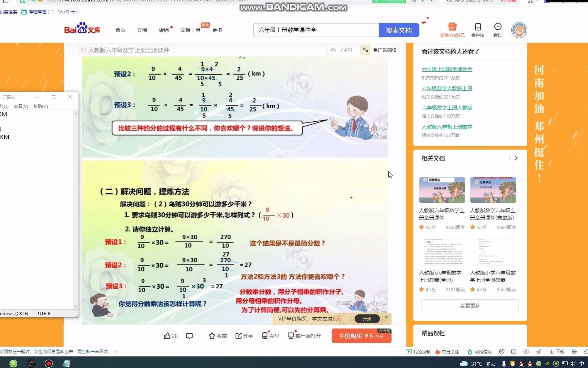588x368 pixels.
Task: Click the thumbs-up like icon
Action: pos(167,336)
